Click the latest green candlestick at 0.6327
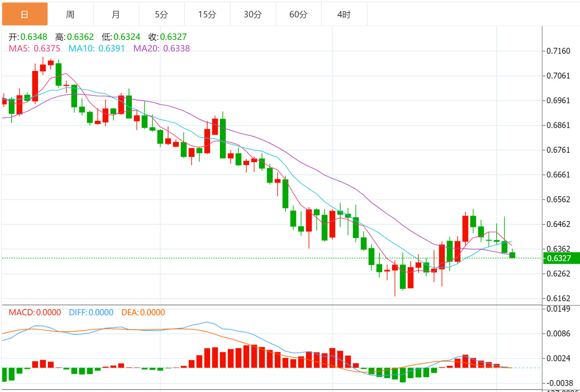The image size is (580, 392). click(512, 255)
